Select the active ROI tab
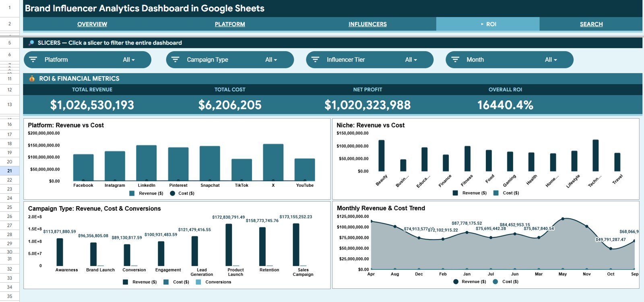 point(488,24)
